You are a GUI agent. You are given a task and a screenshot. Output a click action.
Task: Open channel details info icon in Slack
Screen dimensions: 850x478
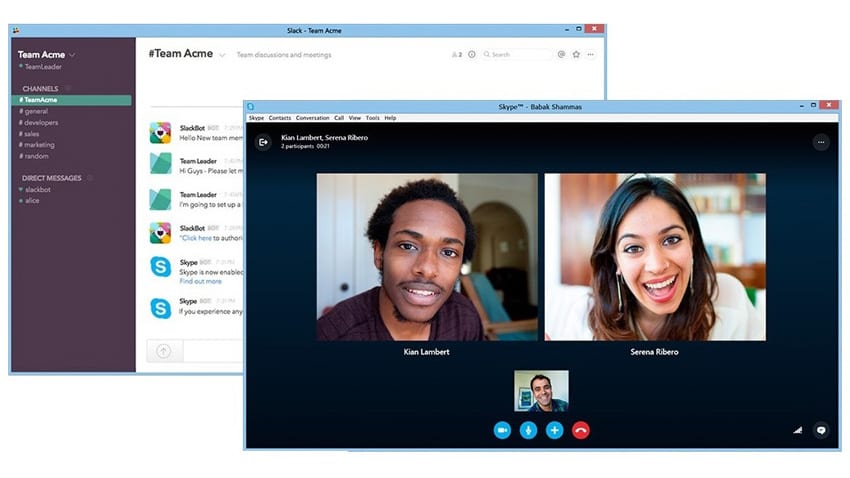[472, 55]
